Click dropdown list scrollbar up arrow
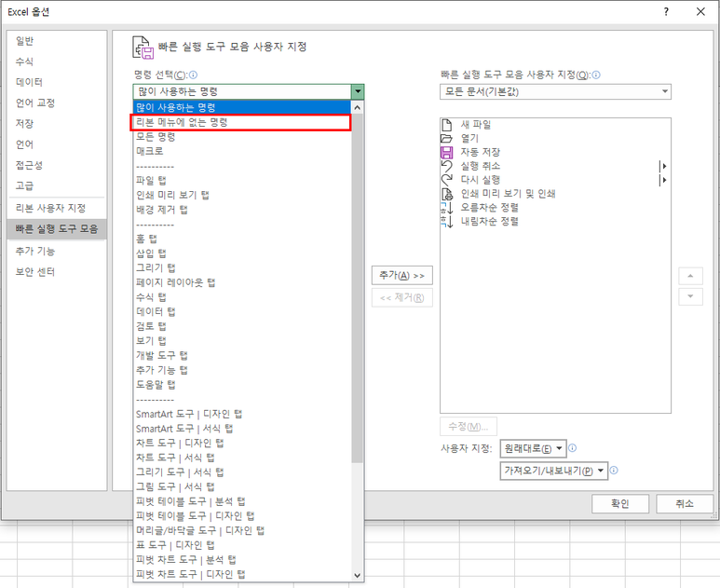The width and height of the screenshot is (720, 588). tap(358, 107)
